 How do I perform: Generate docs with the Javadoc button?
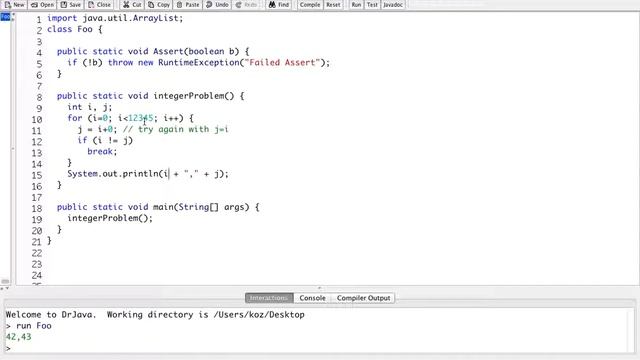click(x=393, y=4)
